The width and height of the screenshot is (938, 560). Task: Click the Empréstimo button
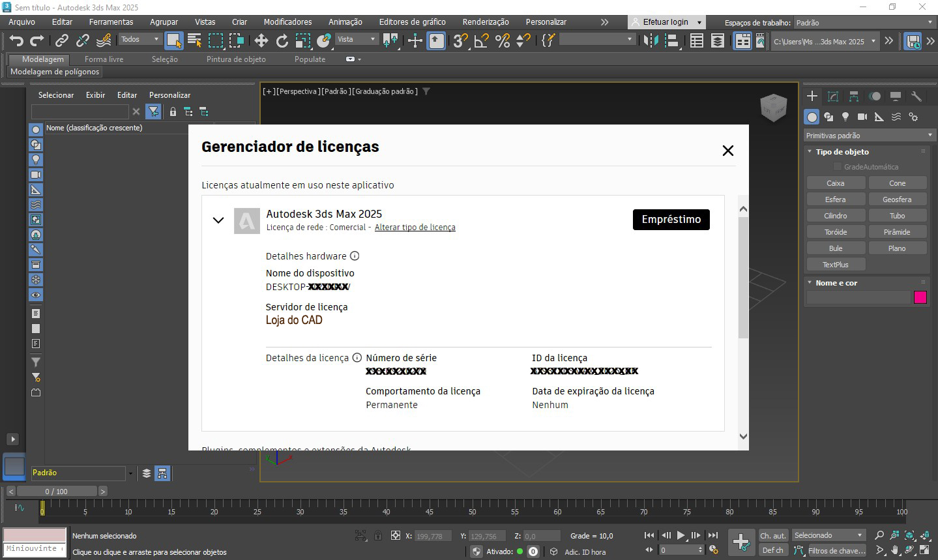[671, 219]
